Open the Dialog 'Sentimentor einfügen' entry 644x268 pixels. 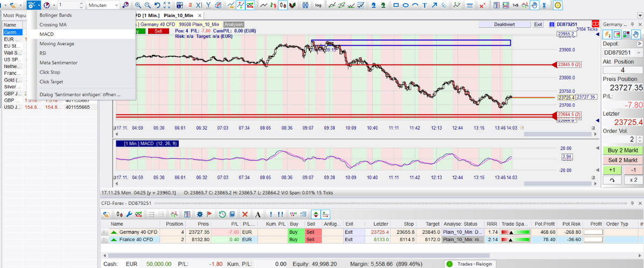coord(80,95)
